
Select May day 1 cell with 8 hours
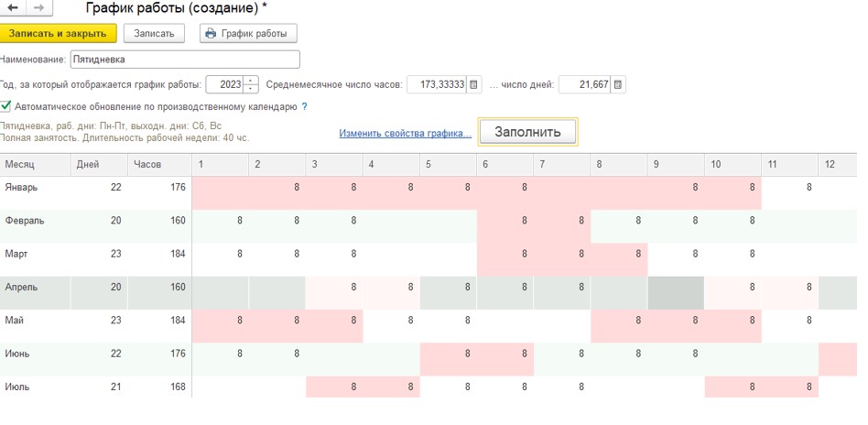[x=221, y=326]
